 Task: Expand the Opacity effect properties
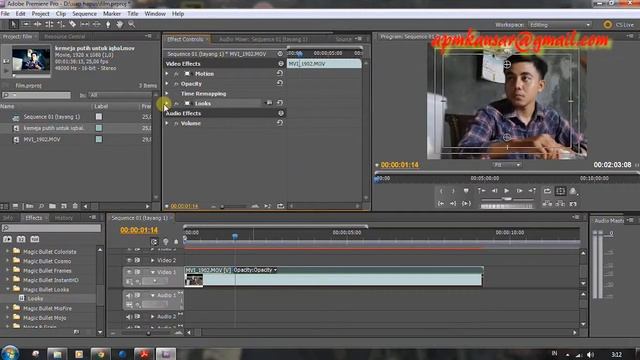tap(167, 83)
